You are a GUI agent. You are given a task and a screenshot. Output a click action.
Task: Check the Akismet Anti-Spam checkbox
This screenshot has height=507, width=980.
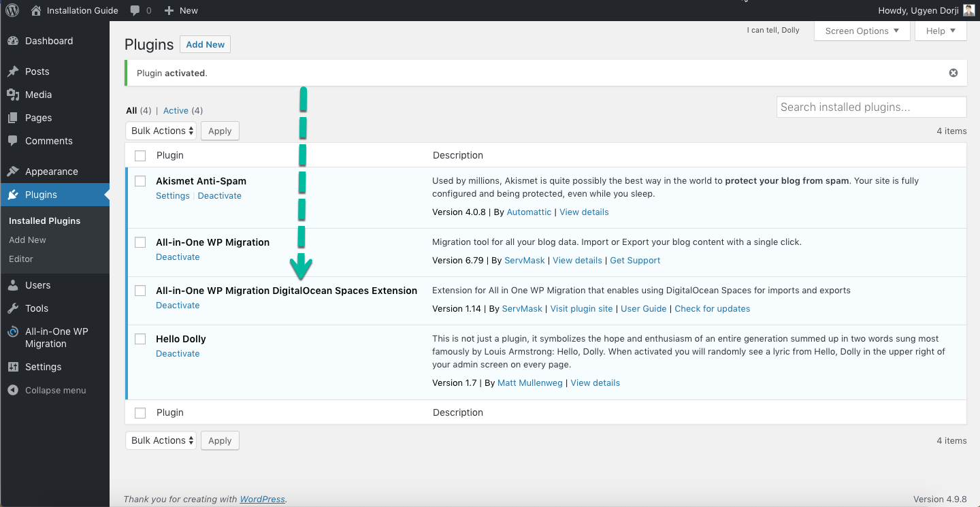(140, 181)
